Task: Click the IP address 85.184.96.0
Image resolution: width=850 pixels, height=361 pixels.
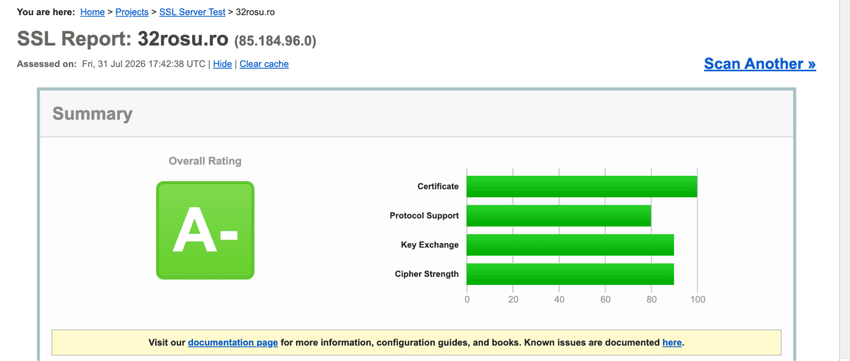Action: pyautogui.click(x=275, y=41)
